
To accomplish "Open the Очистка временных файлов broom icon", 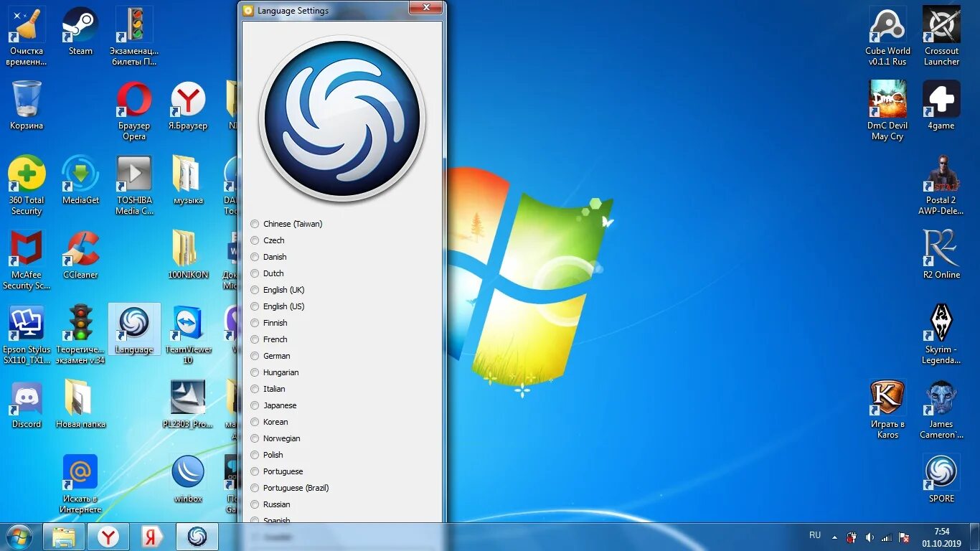I will click(x=27, y=36).
